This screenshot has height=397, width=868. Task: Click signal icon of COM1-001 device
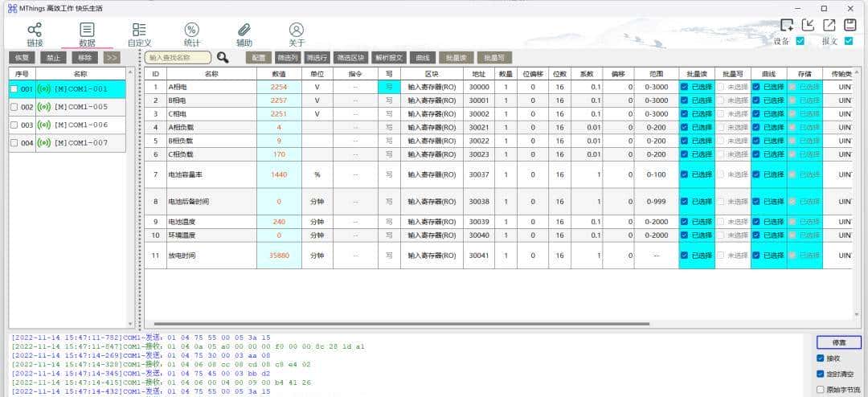tap(43, 88)
